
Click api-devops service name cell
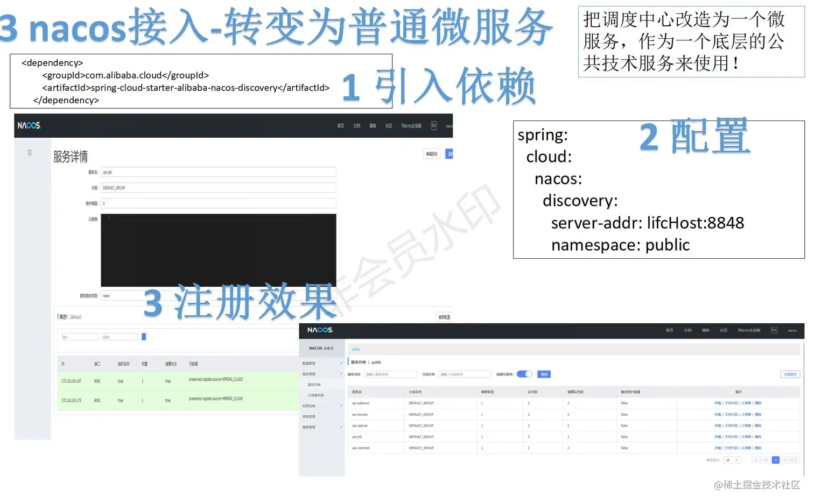[360, 414]
